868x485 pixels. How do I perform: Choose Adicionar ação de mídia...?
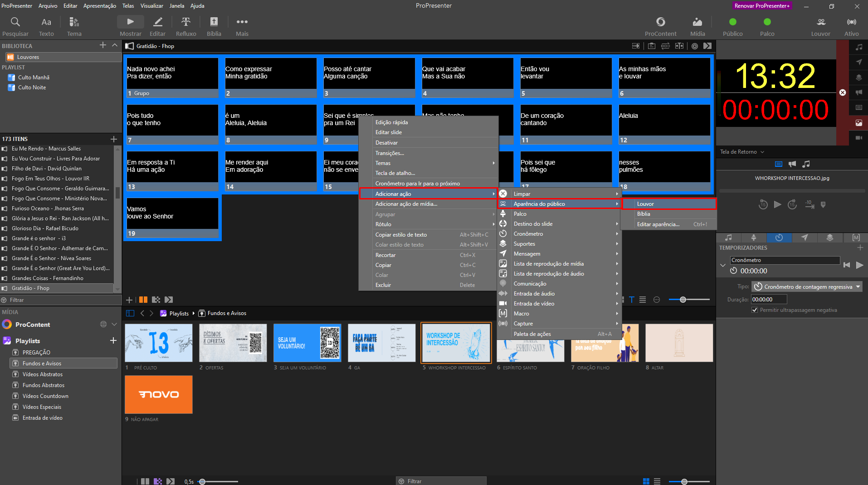click(406, 204)
